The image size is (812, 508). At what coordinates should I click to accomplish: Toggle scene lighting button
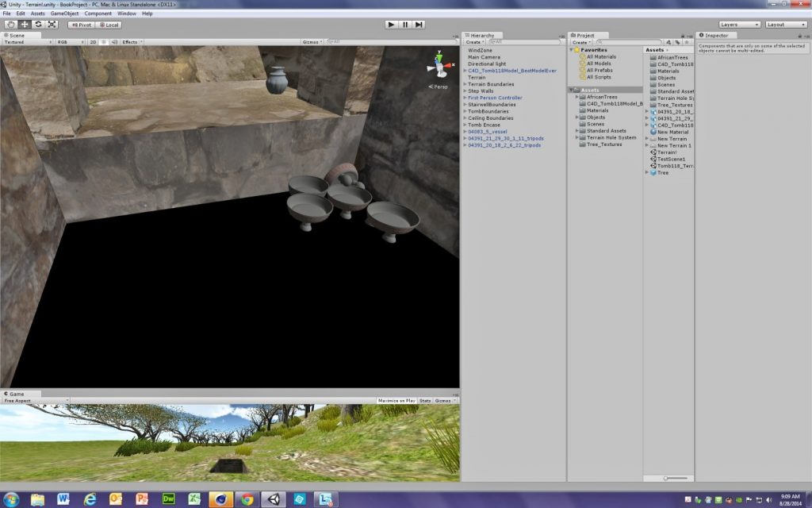pos(104,42)
